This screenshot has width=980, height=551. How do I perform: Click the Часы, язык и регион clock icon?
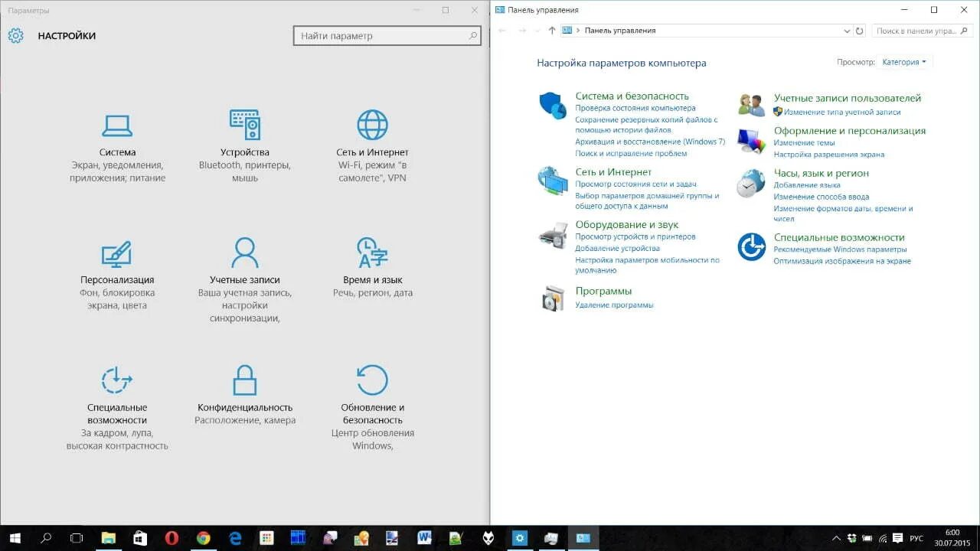click(750, 184)
